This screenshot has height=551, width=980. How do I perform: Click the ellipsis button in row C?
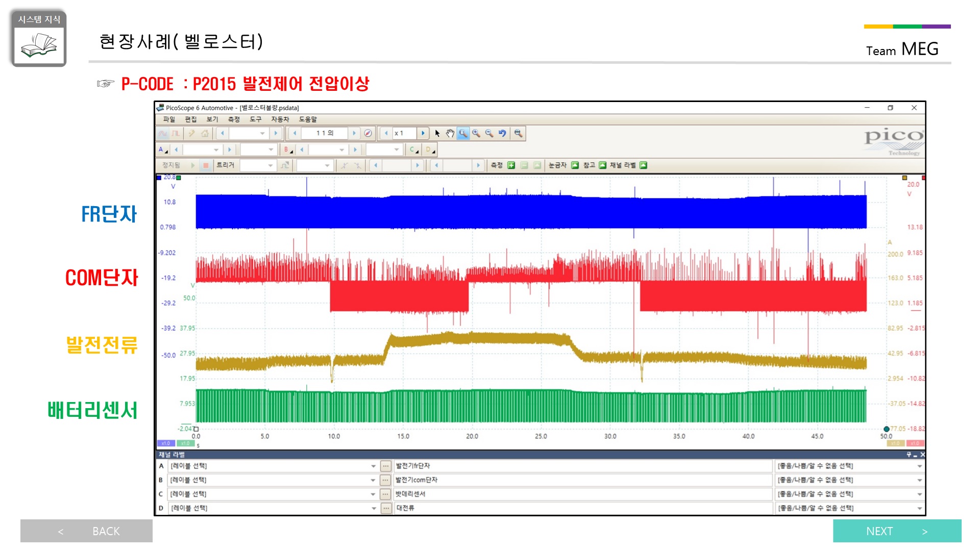(x=386, y=494)
